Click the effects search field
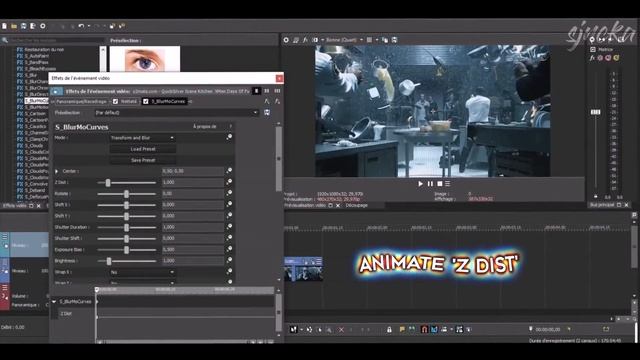Image resolution: width=640 pixels, height=360 pixels. tap(56, 40)
